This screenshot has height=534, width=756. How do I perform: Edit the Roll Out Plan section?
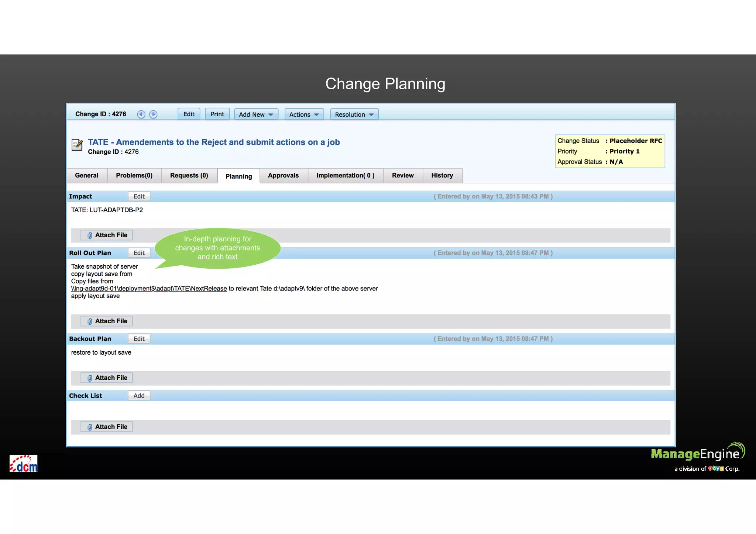(139, 253)
